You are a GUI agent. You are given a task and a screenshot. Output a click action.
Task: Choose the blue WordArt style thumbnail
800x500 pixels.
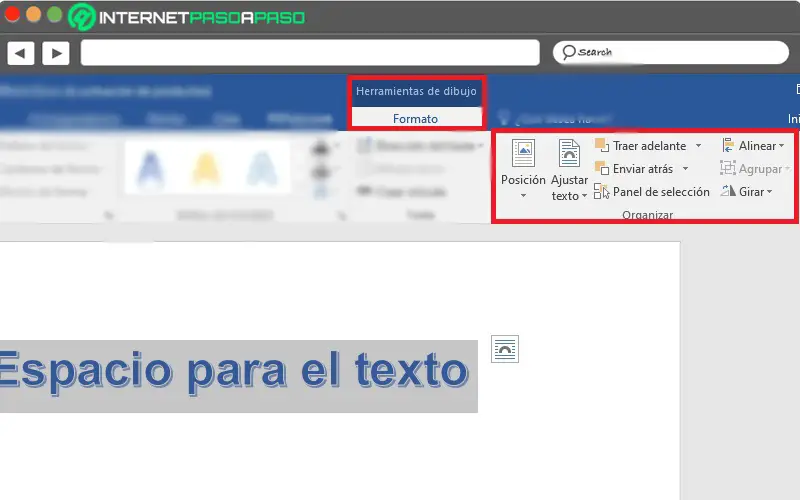pyautogui.click(x=152, y=167)
